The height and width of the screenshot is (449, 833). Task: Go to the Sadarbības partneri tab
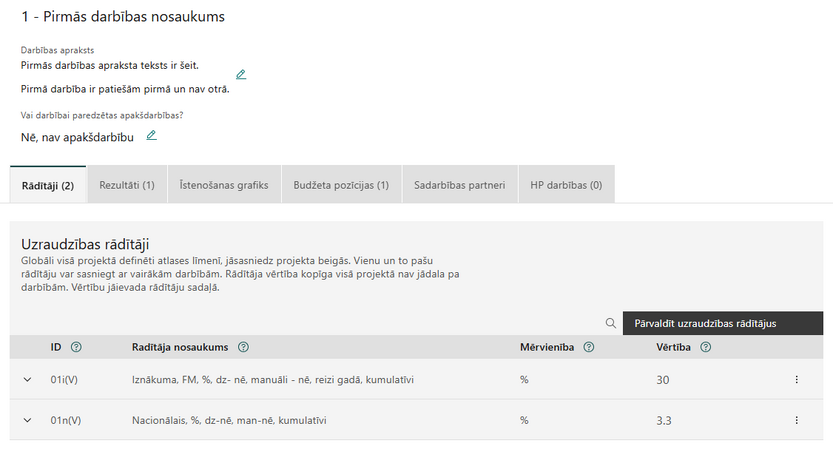[x=460, y=185]
